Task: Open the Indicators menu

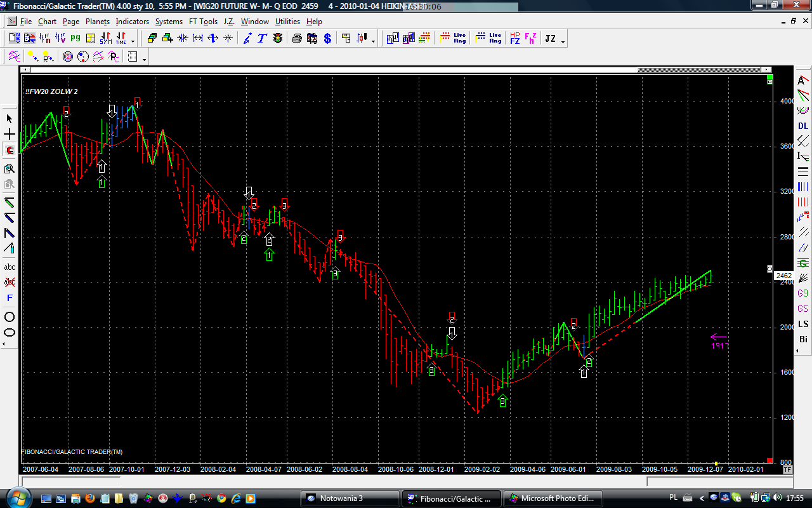Action: click(132, 22)
